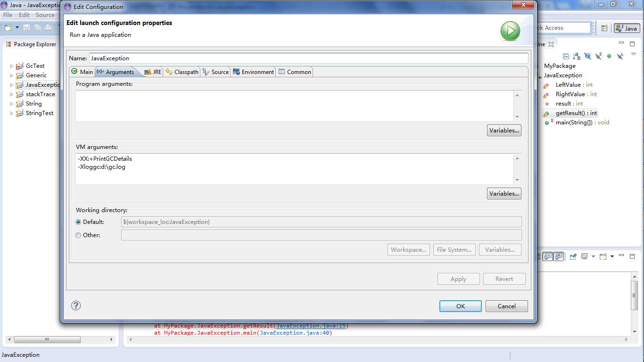Open JavaException.java:15 link in Console

tap(311, 326)
